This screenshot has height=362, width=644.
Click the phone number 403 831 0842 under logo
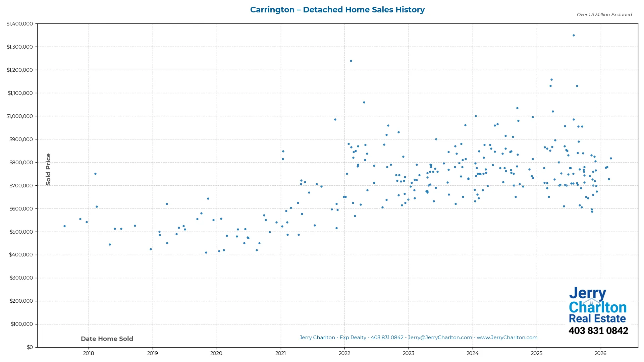598,331
